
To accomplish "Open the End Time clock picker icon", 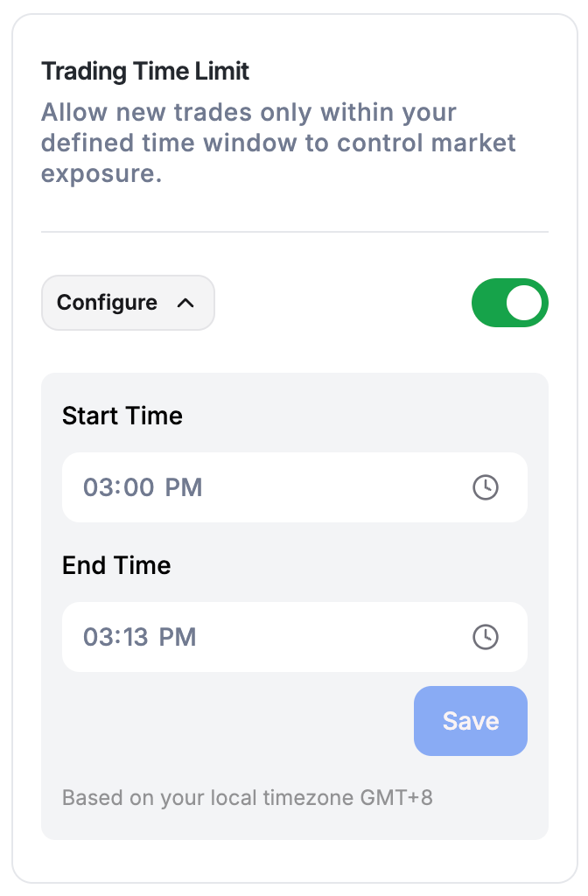I will (x=485, y=637).
